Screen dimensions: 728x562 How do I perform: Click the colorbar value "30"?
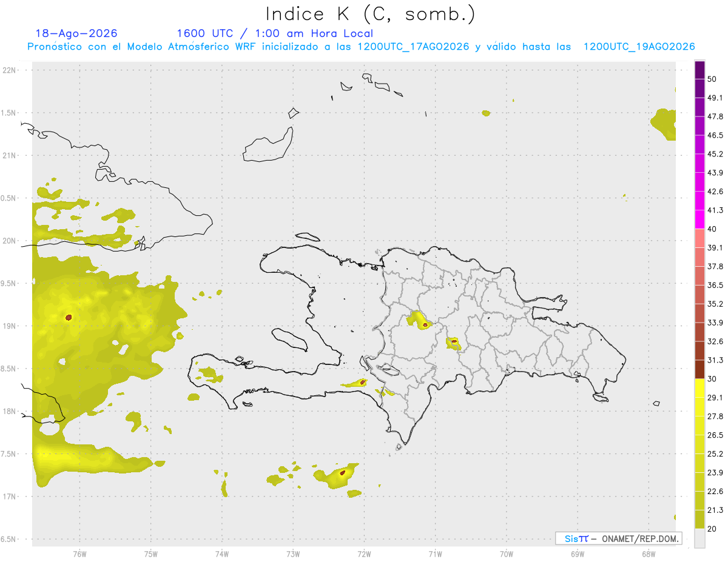pyautogui.click(x=712, y=379)
